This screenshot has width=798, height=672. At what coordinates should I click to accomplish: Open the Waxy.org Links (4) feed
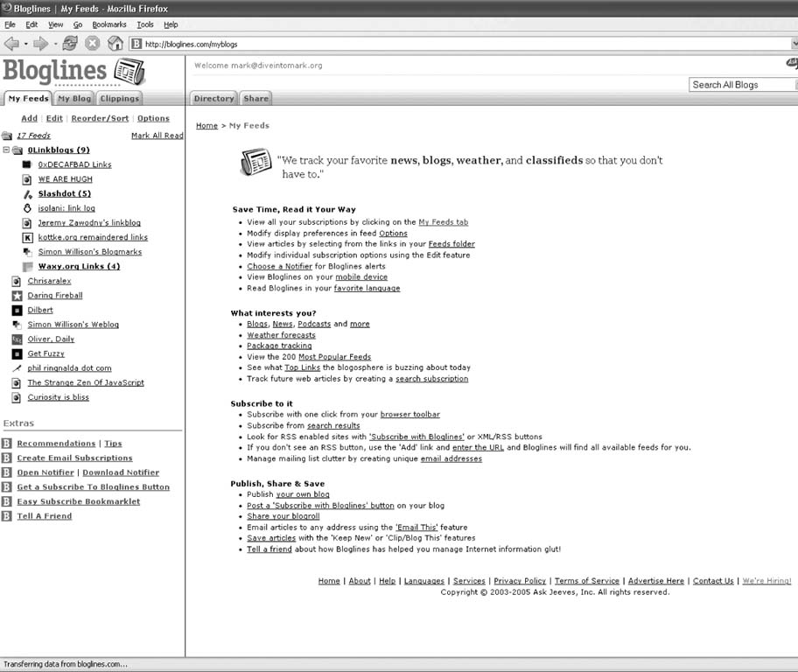point(79,266)
